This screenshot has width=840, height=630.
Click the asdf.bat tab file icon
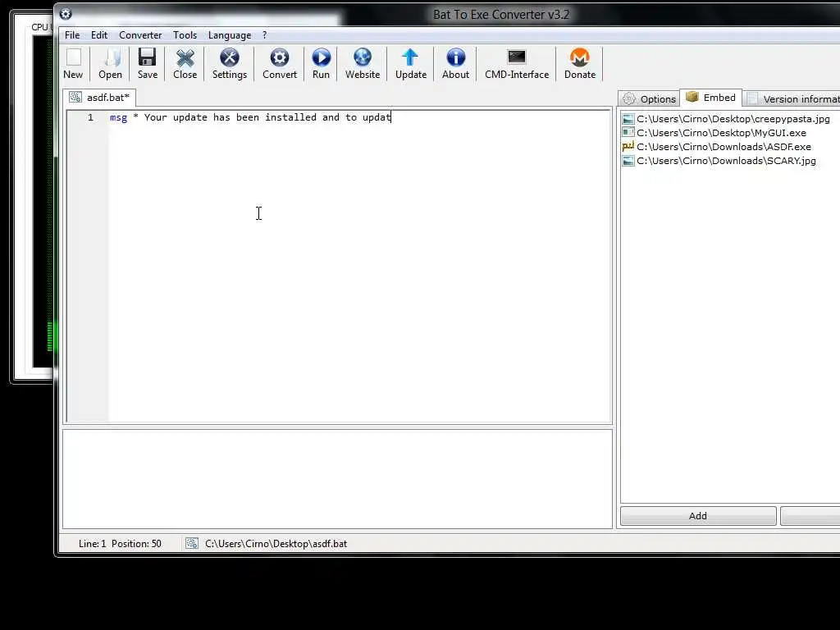75,97
